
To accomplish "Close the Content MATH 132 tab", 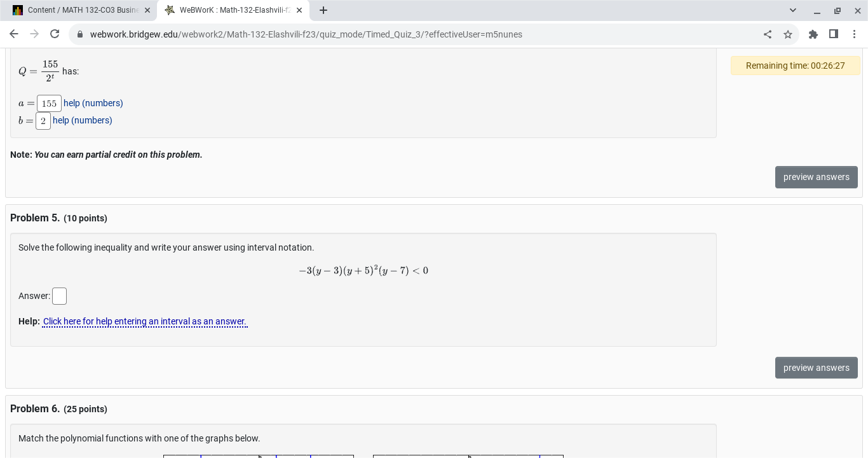I will (147, 10).
